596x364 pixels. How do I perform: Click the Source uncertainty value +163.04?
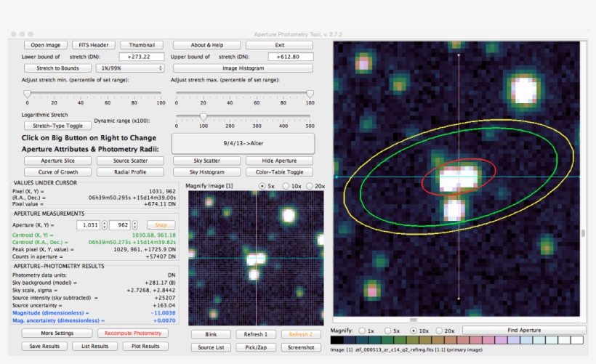pyautogui.click(x=164, y=305)
